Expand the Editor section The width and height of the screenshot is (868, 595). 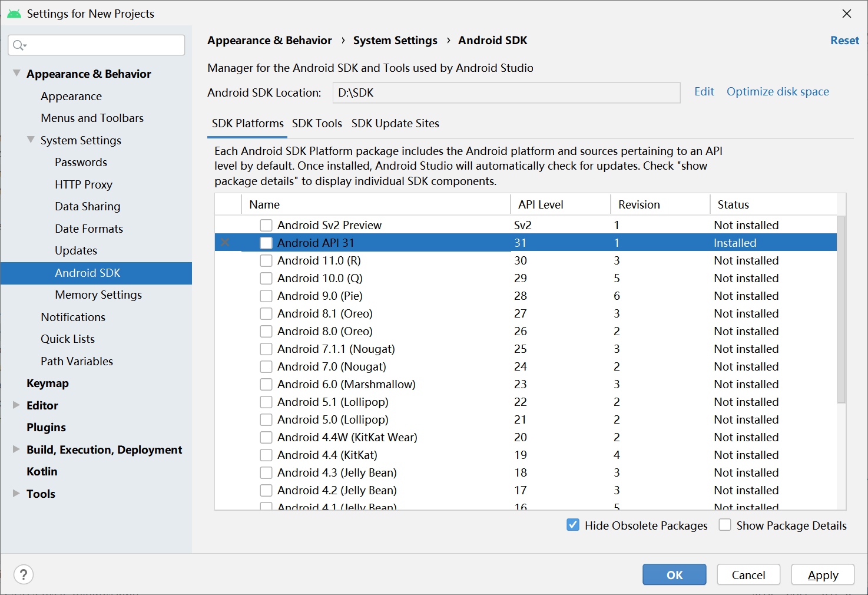tap(16, 405)
